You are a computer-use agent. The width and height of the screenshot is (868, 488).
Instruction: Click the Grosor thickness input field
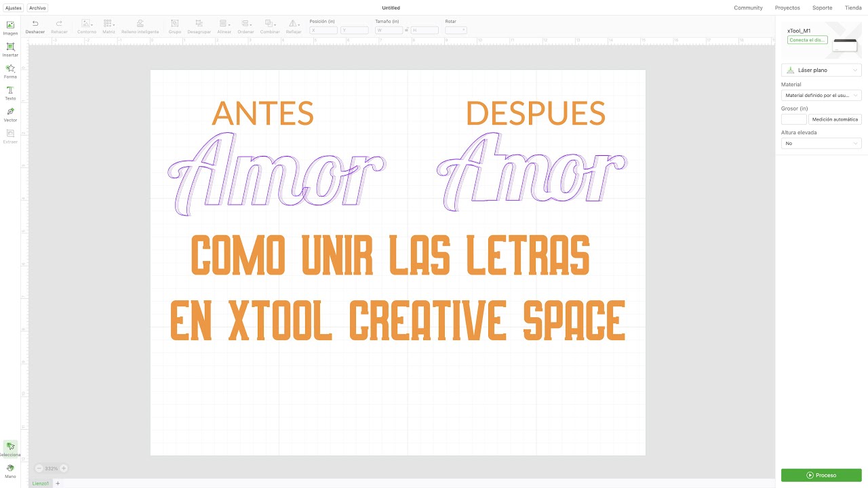pyautogui.click(x=794, y=119)
